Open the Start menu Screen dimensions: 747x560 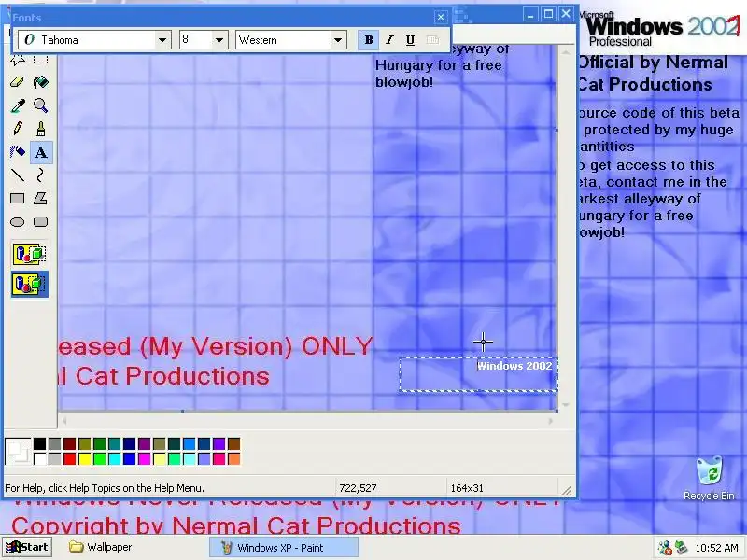[27, 547]
